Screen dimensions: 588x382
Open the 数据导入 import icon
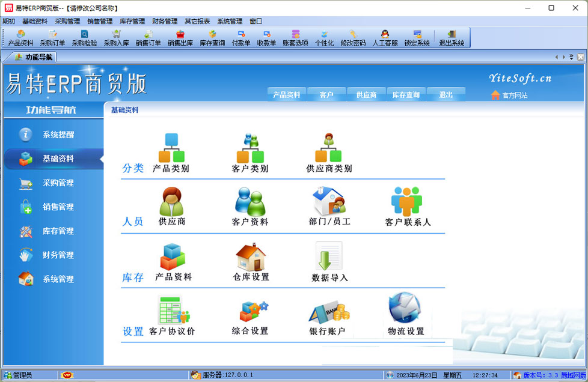[x=329, y=258]
